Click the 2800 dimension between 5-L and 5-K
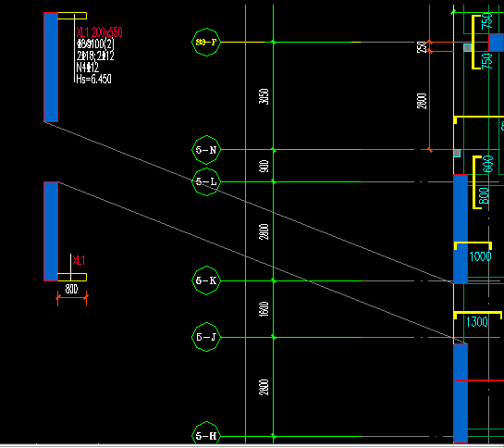The height and width of the screenshot is (448, 504). pos(264,231)
